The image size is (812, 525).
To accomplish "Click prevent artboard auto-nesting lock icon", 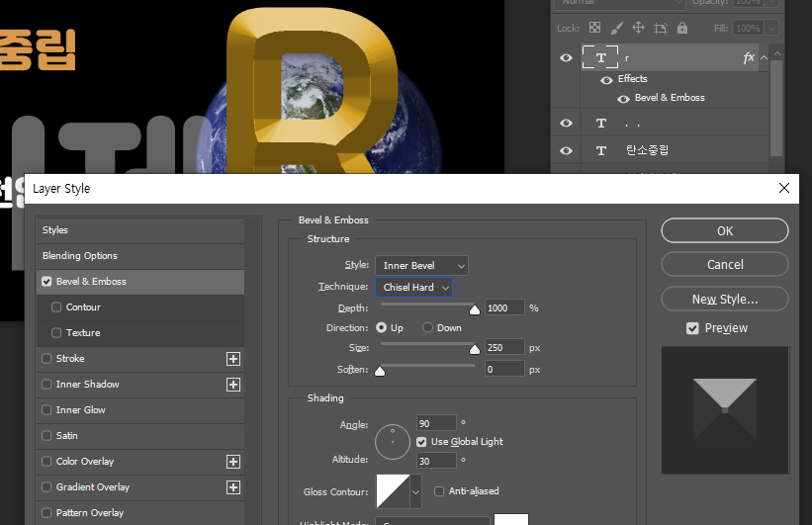I will pos(661,28).
